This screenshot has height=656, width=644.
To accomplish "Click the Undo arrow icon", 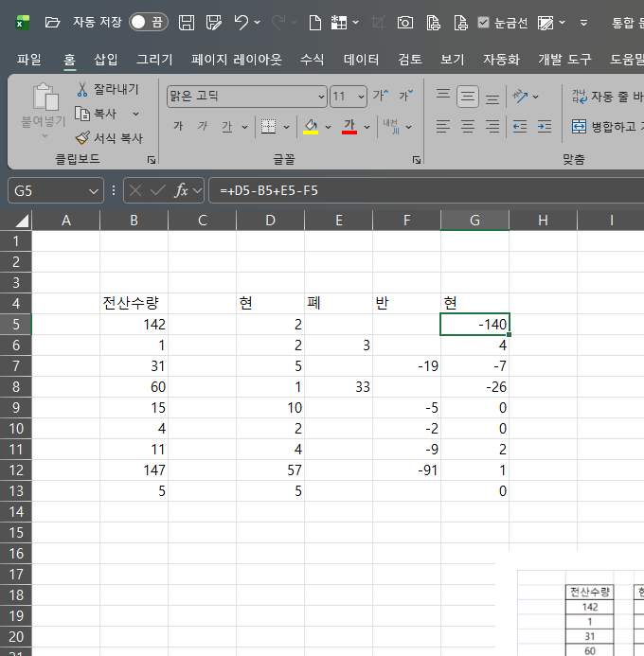I will pos(241,22).
